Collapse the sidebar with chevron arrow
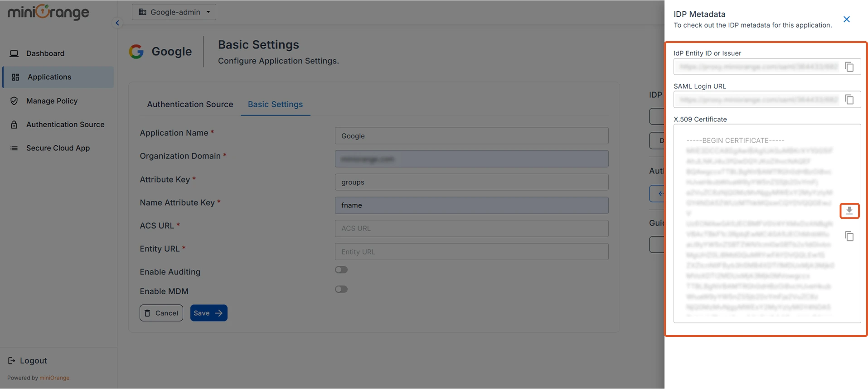The height and width of the screenshot is (389, 868). click(117, 23)
